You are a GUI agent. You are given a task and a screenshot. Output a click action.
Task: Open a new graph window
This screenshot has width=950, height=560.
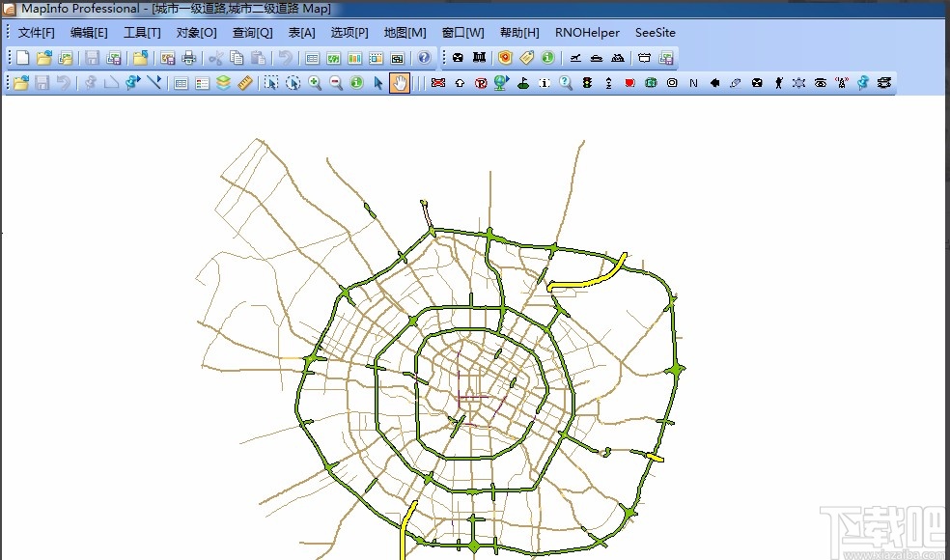(354, 58)
